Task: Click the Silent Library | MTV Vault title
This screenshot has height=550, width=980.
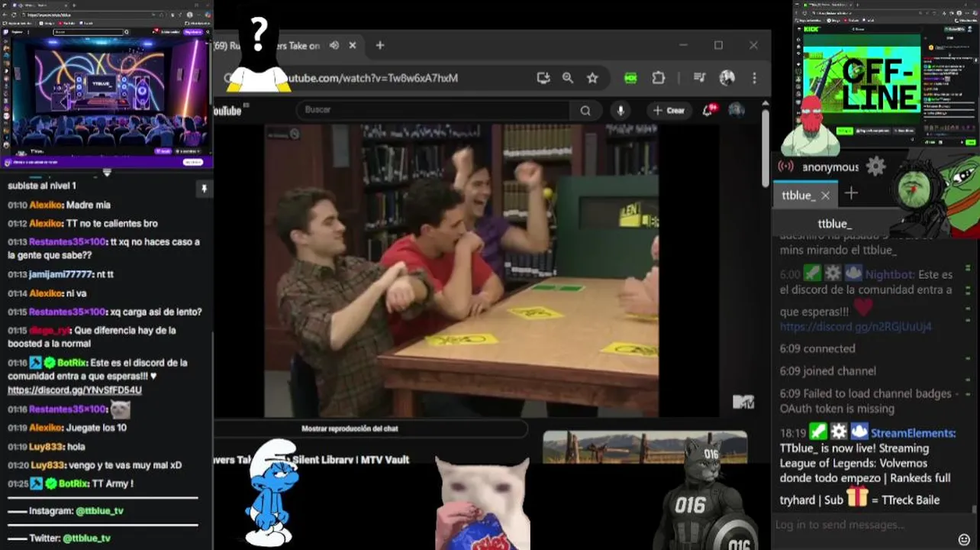Action: [313, 460]
